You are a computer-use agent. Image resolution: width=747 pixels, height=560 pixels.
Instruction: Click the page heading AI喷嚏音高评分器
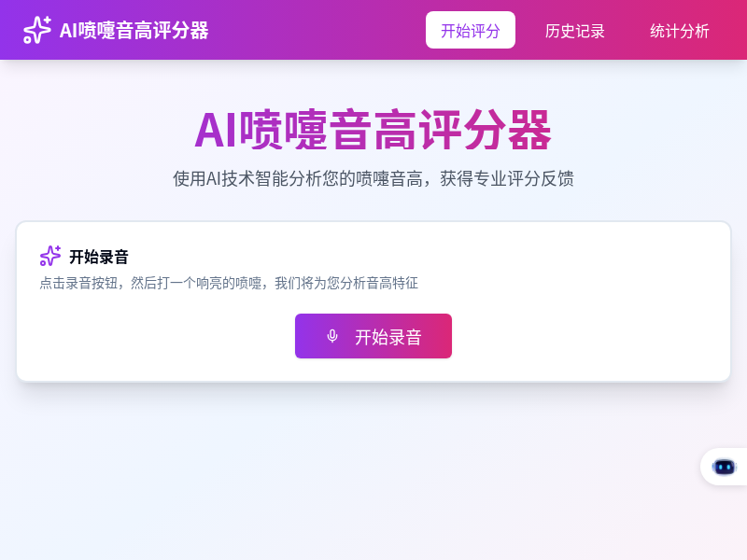click(373, 133)
